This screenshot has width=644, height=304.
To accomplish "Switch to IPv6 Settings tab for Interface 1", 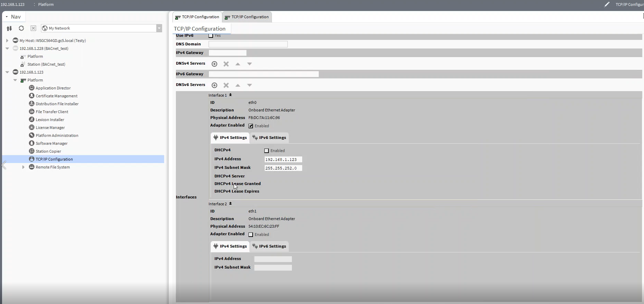I will (269, 138).
